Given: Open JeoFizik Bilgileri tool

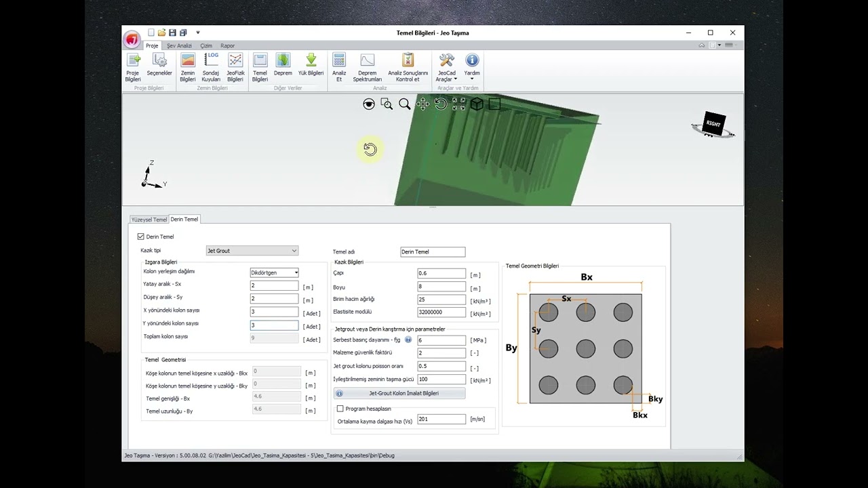Looking at the screenshot, I should click(x=235, y=67).
